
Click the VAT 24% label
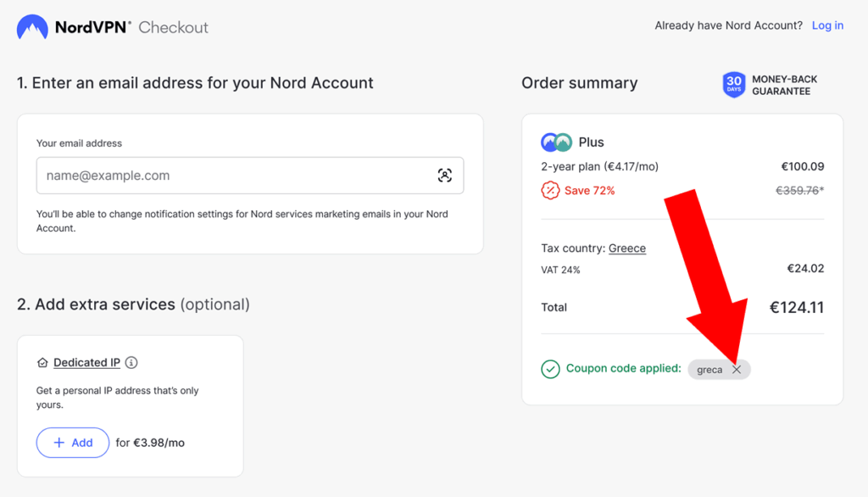click(560, 270)
